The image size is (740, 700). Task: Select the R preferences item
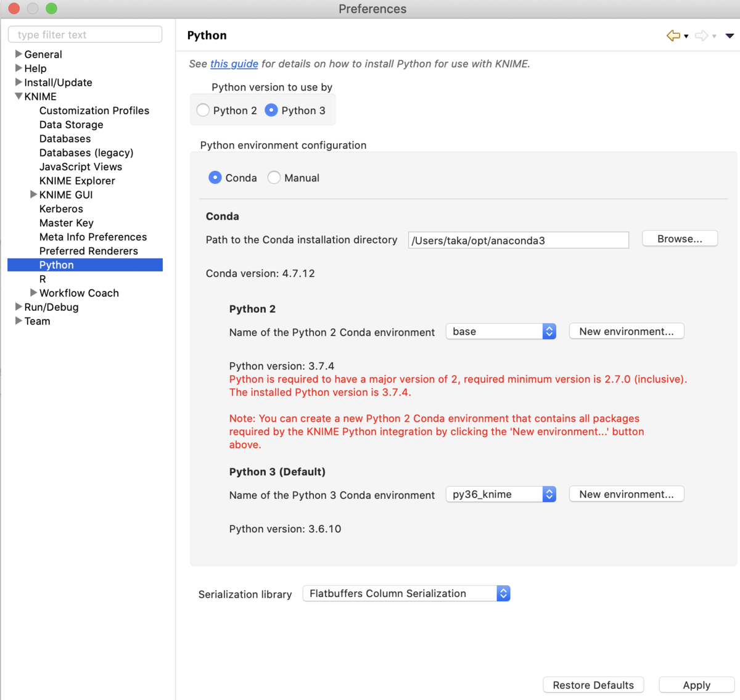(x=43, y=279)
